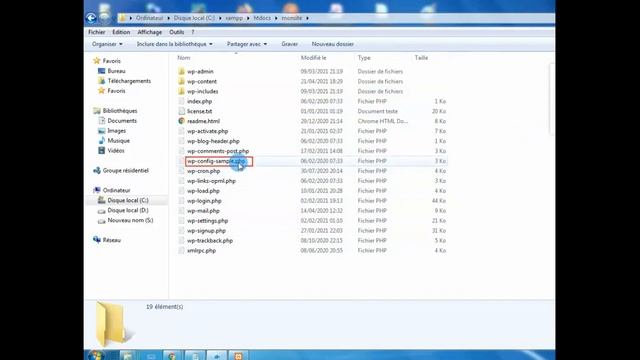This screenshot has width=640, height=360.
Task: Click the Images library icon
Action: pyautogui.click(x=101, y=131)
